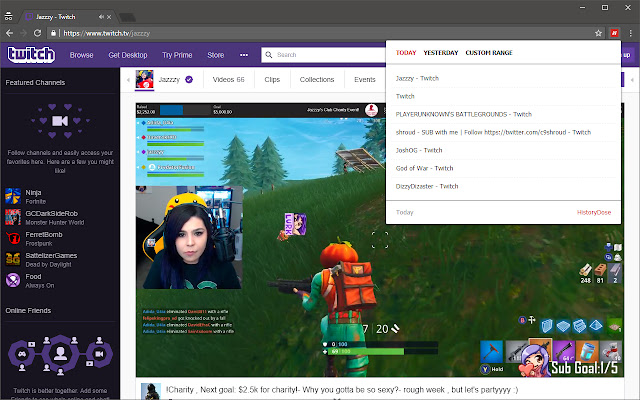
Task: Click Browse in the Twitch header
Action: 81,55
